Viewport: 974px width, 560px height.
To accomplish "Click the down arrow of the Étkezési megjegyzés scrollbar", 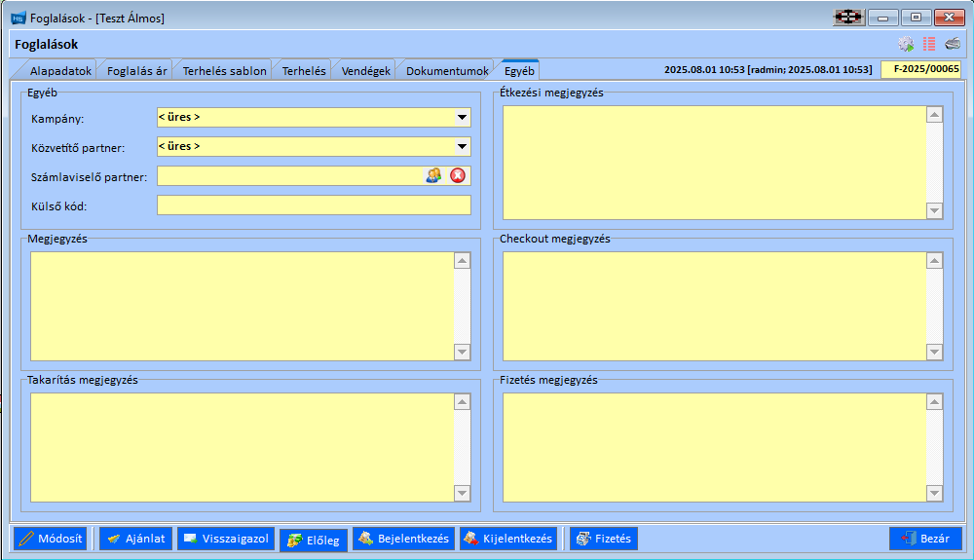I will pos(934,210).
